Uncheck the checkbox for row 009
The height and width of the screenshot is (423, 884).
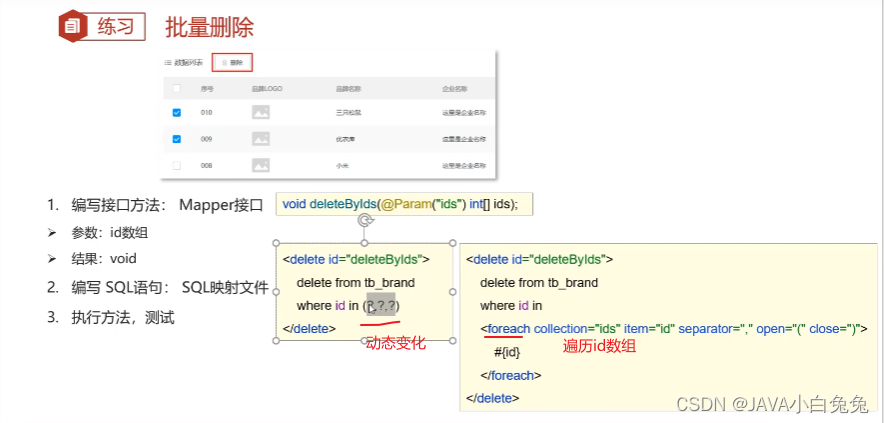pyautogui.click(x=176, y=139)
